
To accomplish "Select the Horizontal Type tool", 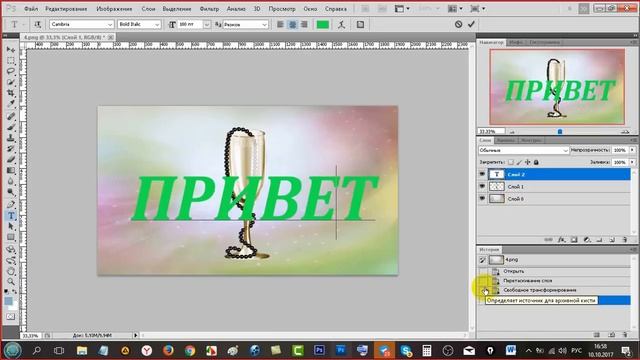I will 11,216.
